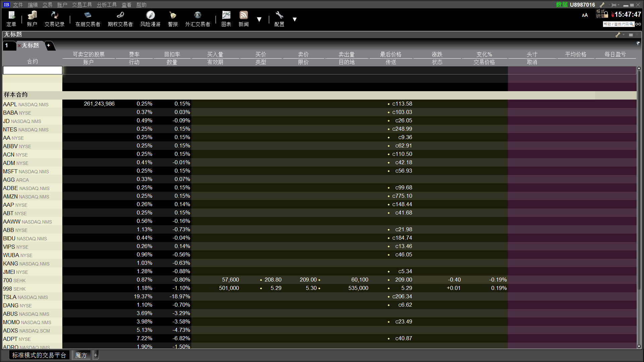Open the 图表 chart icon
The image size is (644, 362).
[226, 19]
